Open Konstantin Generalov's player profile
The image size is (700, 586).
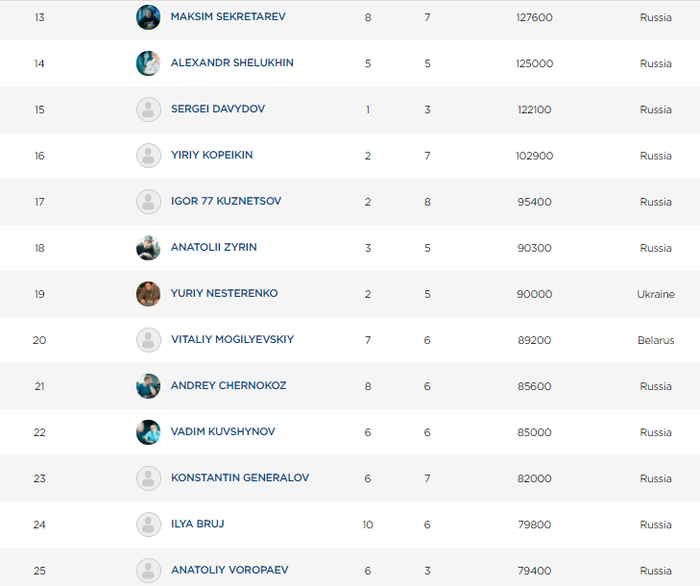click(x=240, y=478)
